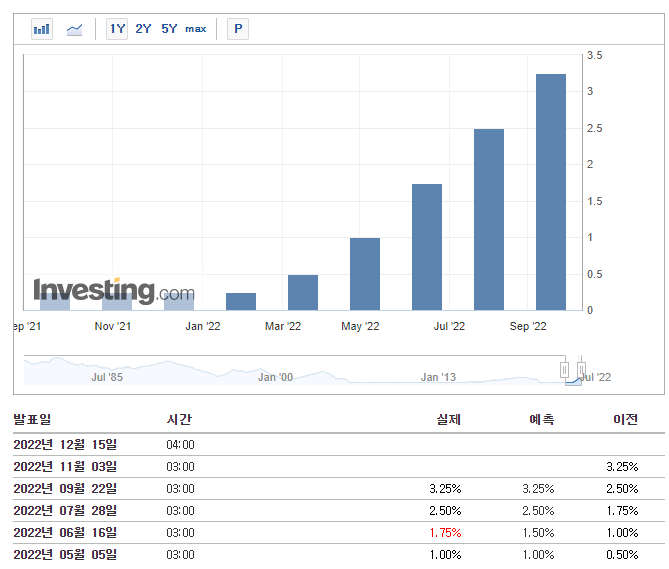Screen dimensions: 669x569
Task: Click the small bar after Jan '22
Action: pos(241,301)
